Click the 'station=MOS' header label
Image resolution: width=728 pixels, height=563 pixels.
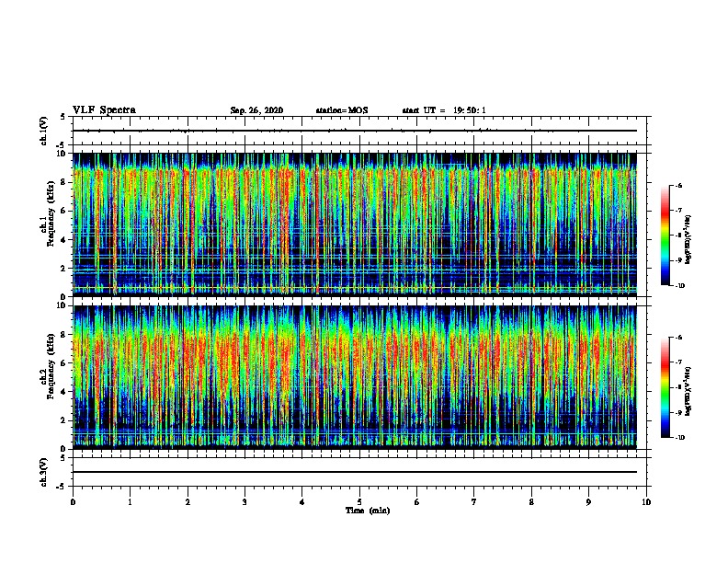point(342,110)
